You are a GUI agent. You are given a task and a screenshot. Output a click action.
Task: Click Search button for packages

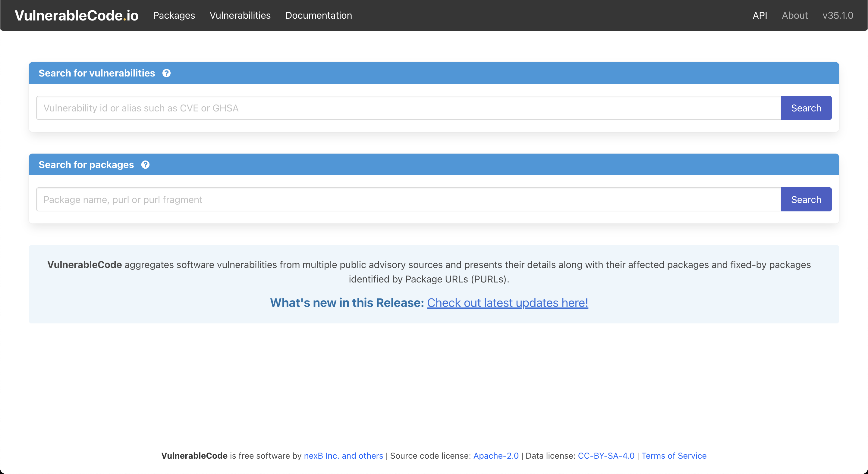tap(806, 199)
